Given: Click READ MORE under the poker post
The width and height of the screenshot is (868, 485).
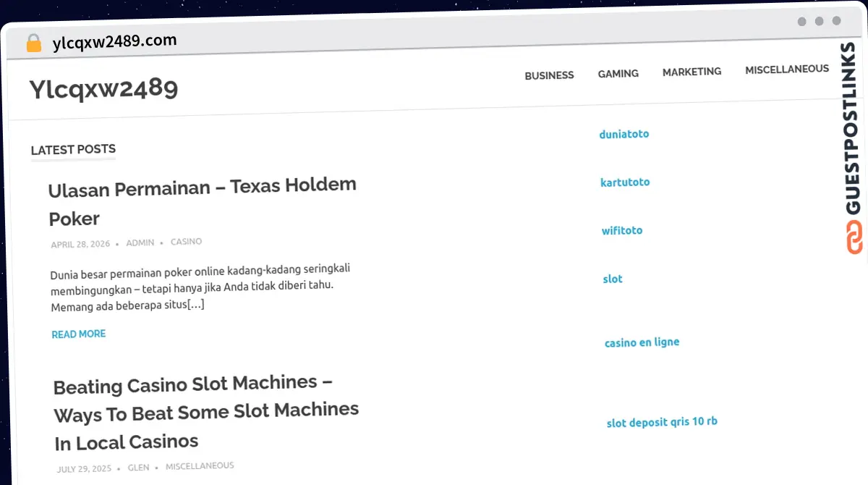Looking at the screenshot, I should point(79,334).
